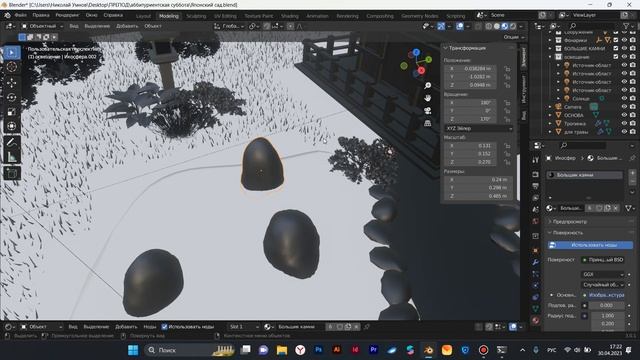Screen dimensions: 640x360
Task: Open the Глоба... orientation dropdown
Action: click(x=230, y=26)
